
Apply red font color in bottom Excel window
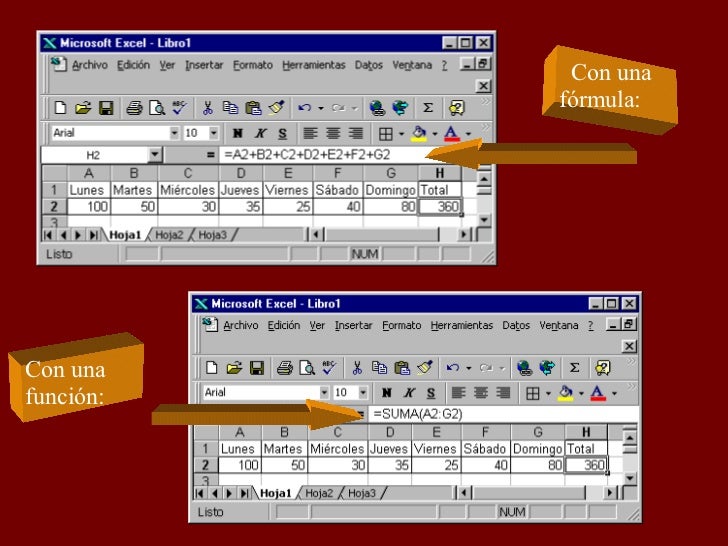point(598,393)
